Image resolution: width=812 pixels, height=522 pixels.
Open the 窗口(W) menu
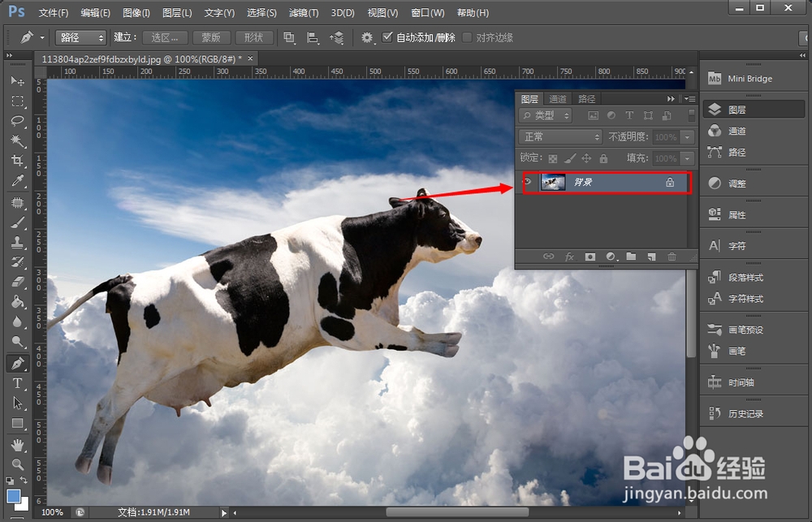(428, 12)
